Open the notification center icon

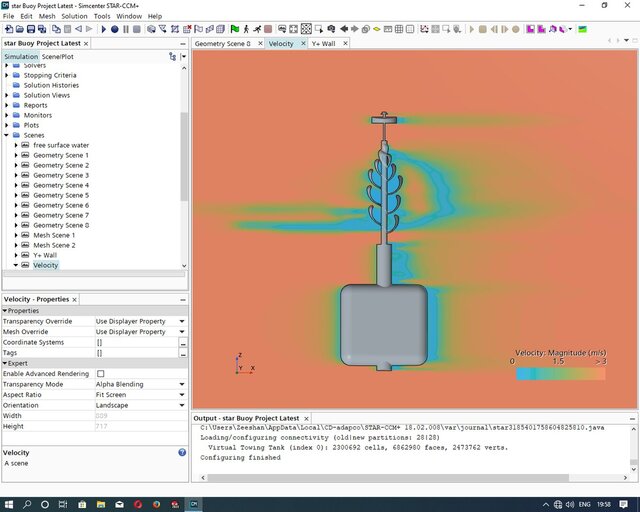tap(624, 504)
